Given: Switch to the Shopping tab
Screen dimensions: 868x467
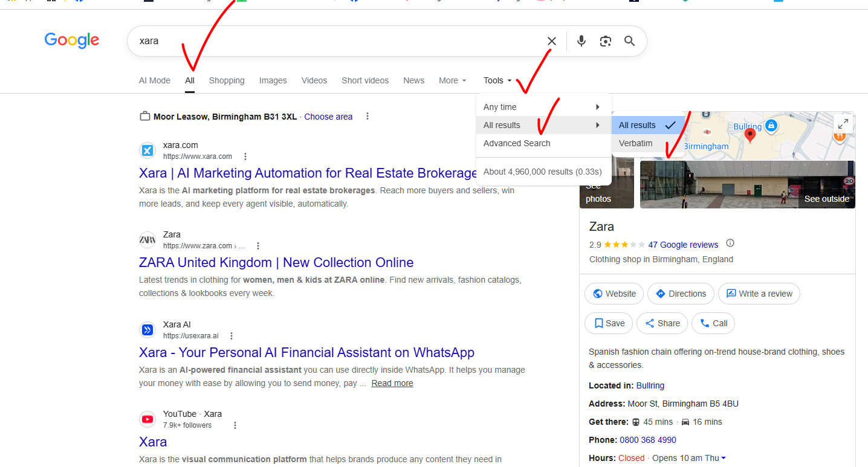Looking at the screenshot, I should click(227, 80).
